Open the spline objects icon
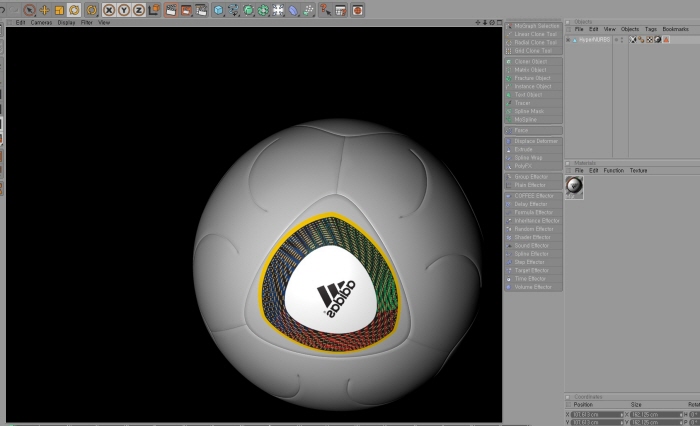The width and height of the screenshot is (700, 426). click(x=233, y=10)
